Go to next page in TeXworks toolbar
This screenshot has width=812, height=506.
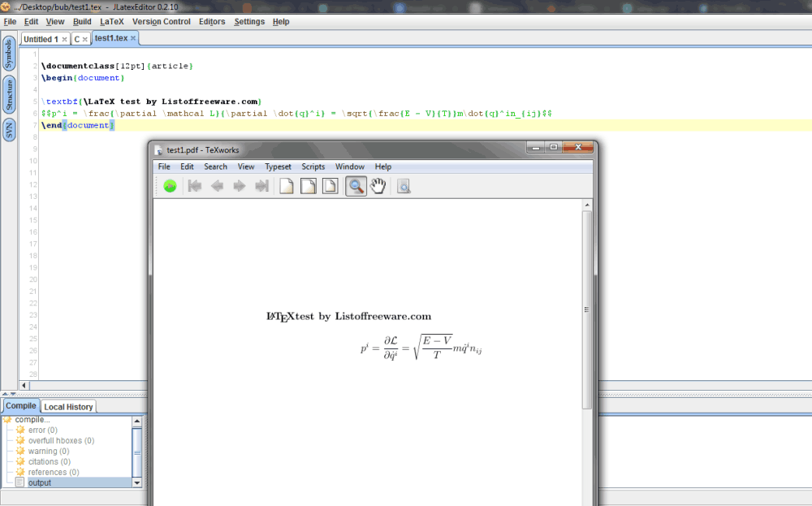coord(240,186)
